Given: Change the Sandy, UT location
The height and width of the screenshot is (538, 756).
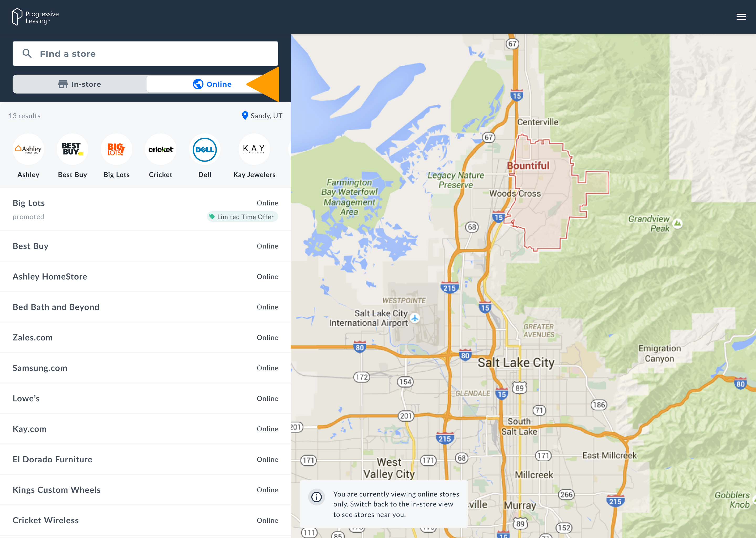Looking at the screenshot, I should tap(266, 116).
